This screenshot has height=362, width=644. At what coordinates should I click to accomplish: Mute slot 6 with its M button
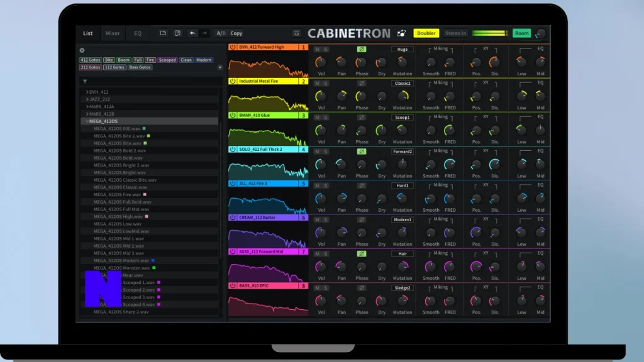tap(317, 219)
